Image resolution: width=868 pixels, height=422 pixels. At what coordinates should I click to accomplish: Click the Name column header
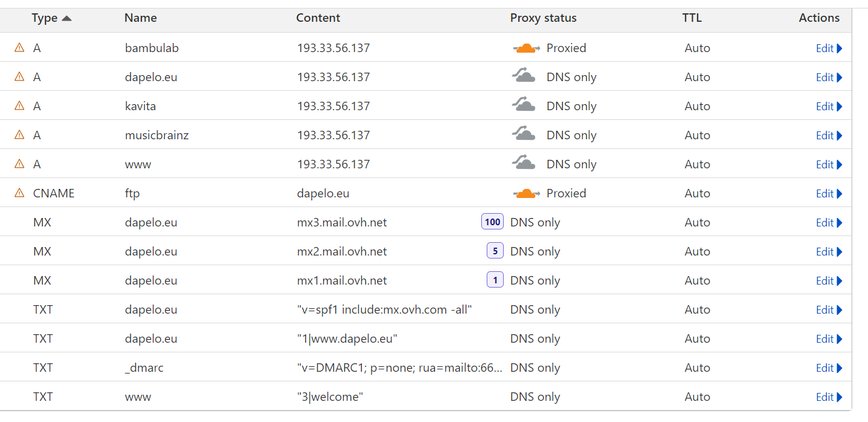pos(141,18)
